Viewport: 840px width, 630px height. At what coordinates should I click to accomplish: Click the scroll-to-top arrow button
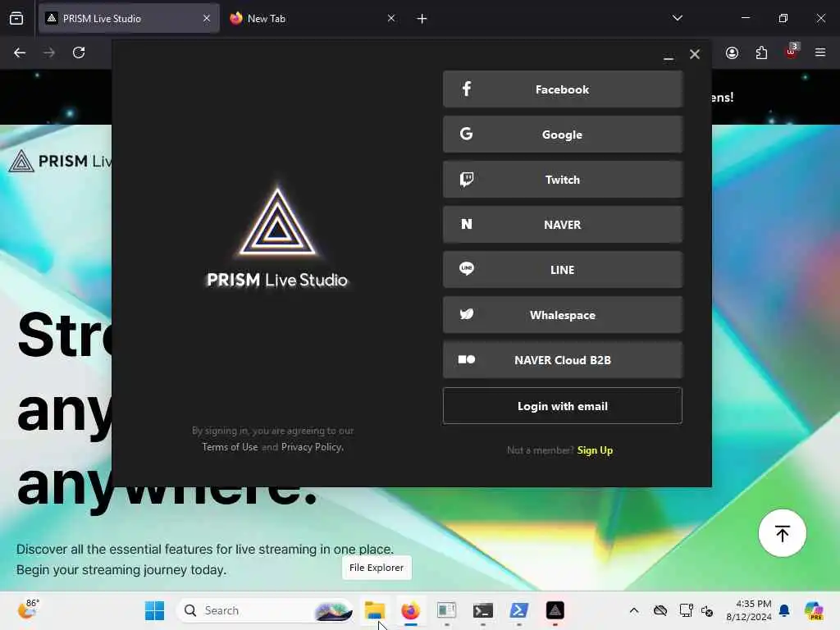[782, 533]
